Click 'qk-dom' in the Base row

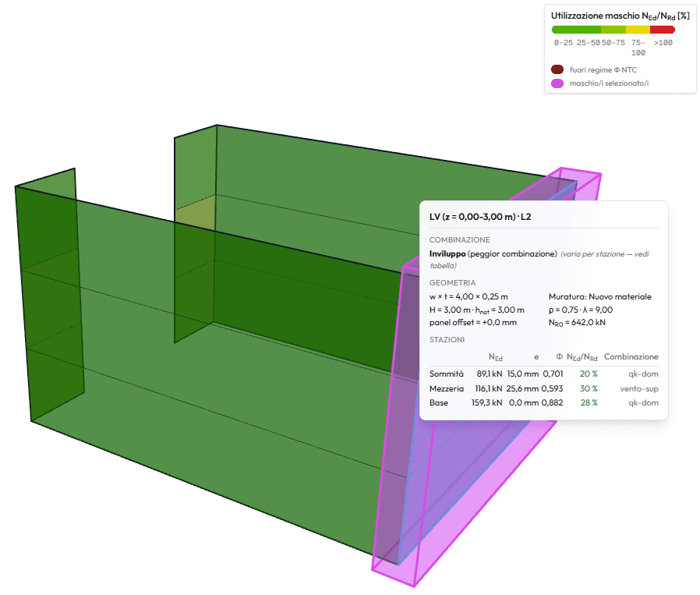tap(643, 403)
